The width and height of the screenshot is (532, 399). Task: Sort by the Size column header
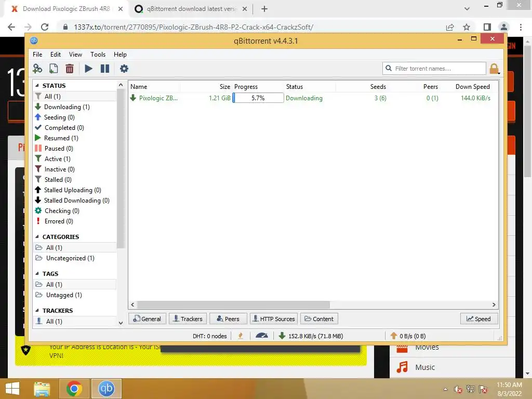(x=224, y=87)
